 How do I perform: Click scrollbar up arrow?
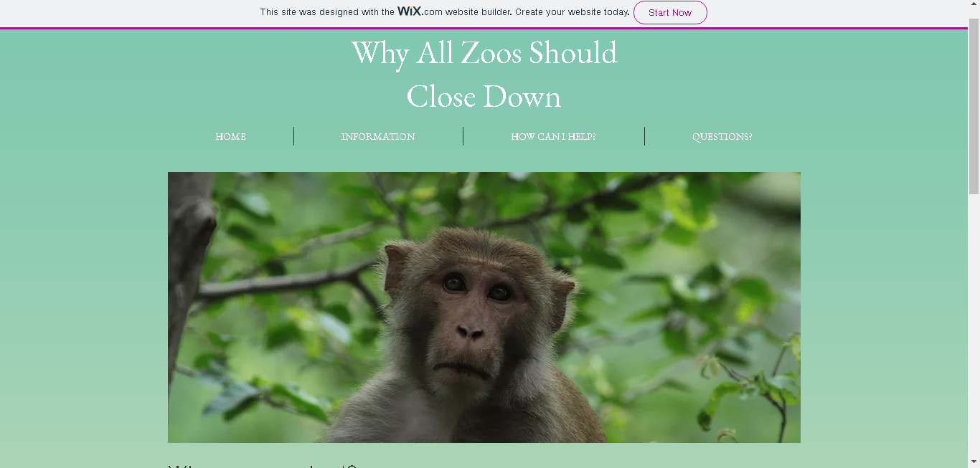(974, 6)
